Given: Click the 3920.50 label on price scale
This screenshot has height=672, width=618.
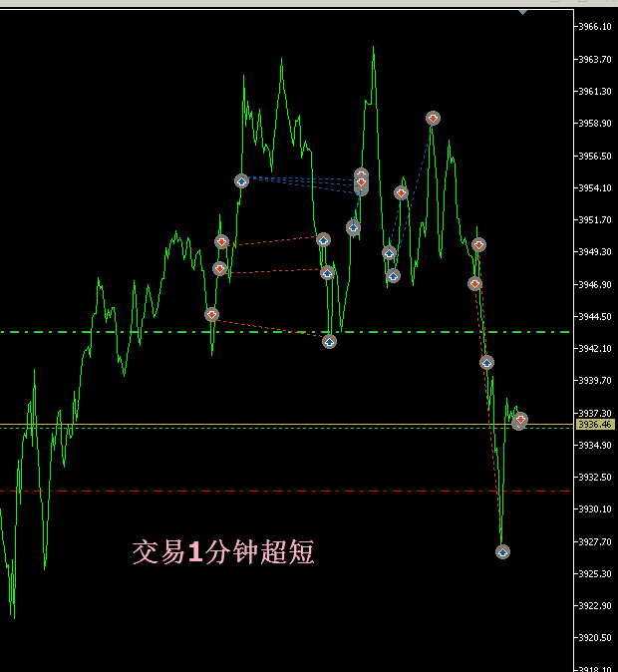Looking at the screenshot, I should [x=595, y=637].
